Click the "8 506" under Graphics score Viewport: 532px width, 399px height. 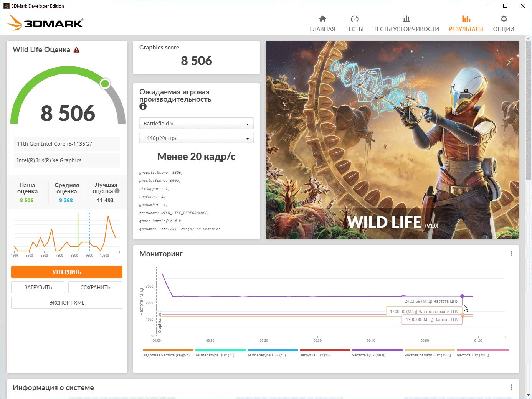click(197, 61)
